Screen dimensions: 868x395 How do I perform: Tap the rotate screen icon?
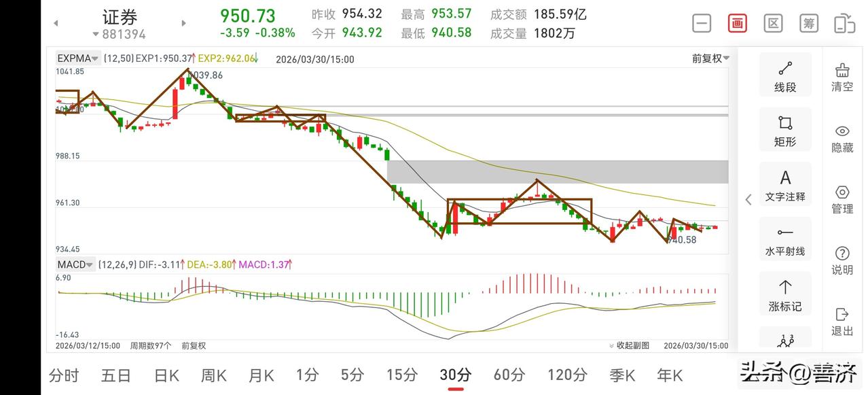(844, 23)
